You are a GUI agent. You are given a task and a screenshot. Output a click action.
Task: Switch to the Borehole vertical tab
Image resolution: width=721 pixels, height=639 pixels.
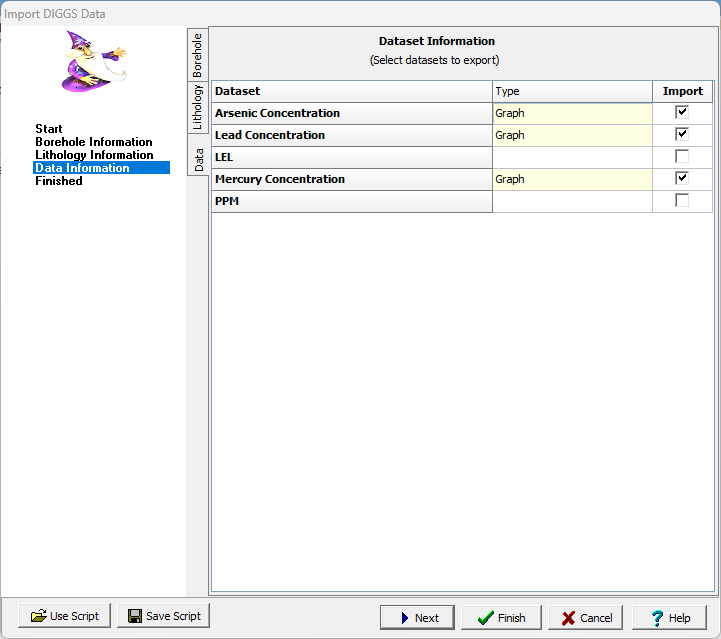pyautogui.click(x=198, y=55)
